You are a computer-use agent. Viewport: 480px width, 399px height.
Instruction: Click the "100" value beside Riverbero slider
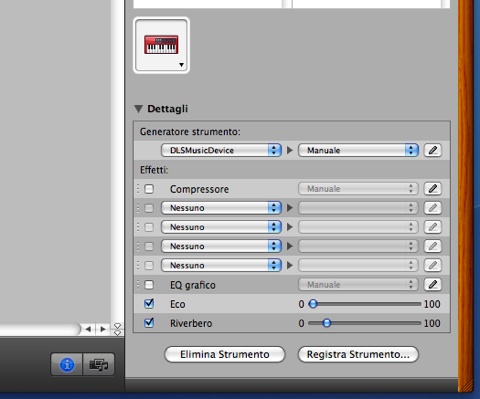coord(432,323)
